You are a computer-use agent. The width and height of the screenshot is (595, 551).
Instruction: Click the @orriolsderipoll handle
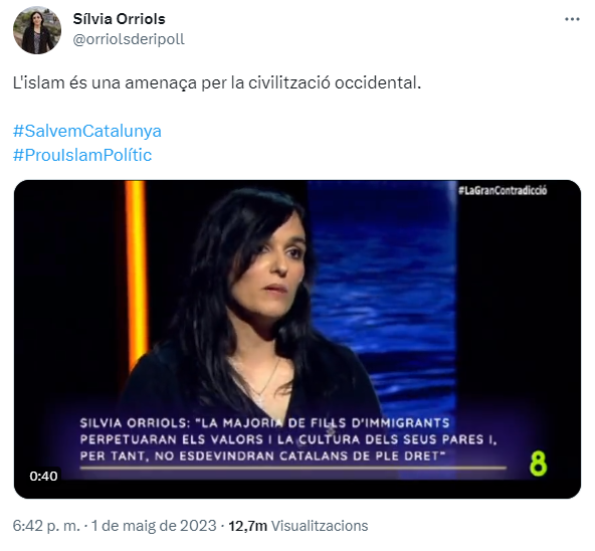(x=129, y=39)
